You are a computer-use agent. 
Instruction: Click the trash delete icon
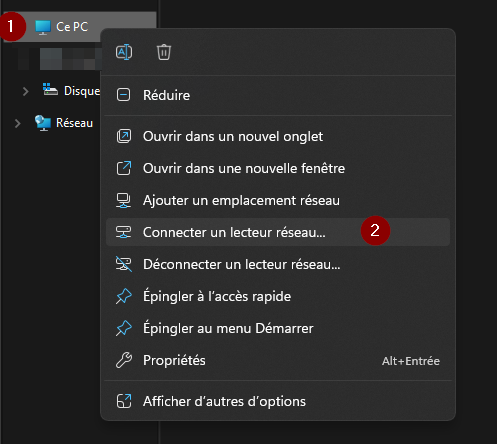click(x=164, y=52)
